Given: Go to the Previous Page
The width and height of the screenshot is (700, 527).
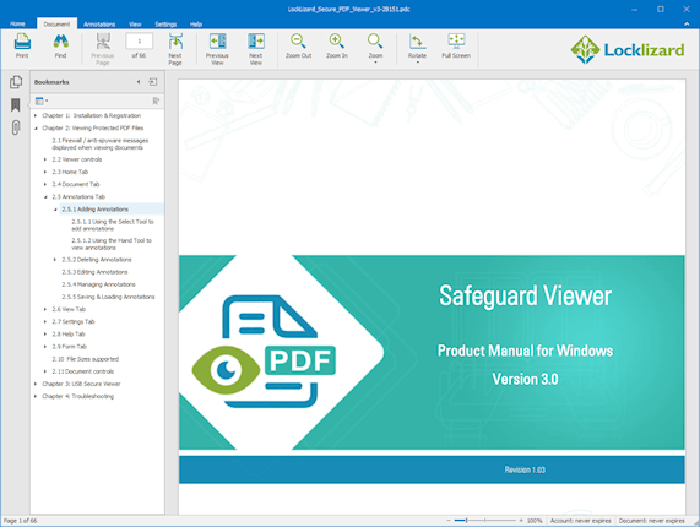Looking at the screenshot, I should 103,49.
